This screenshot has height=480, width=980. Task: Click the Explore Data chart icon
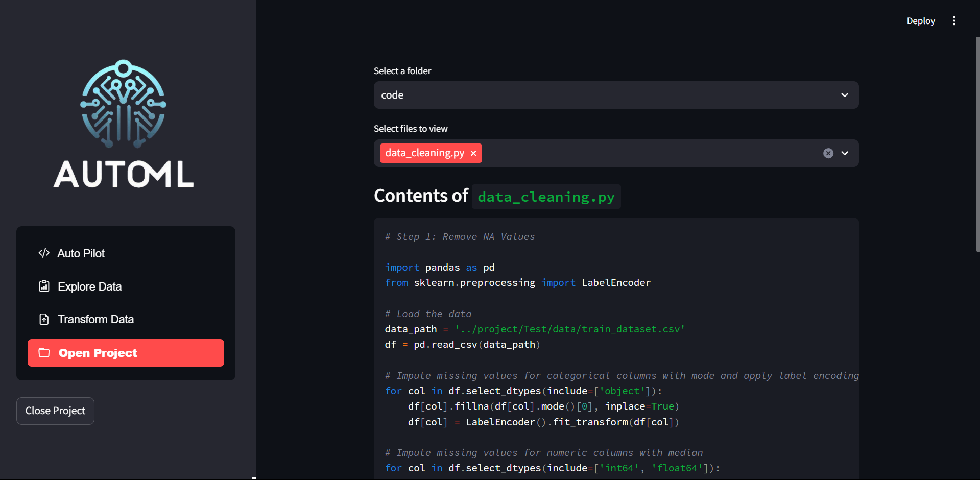click(44, 286)
